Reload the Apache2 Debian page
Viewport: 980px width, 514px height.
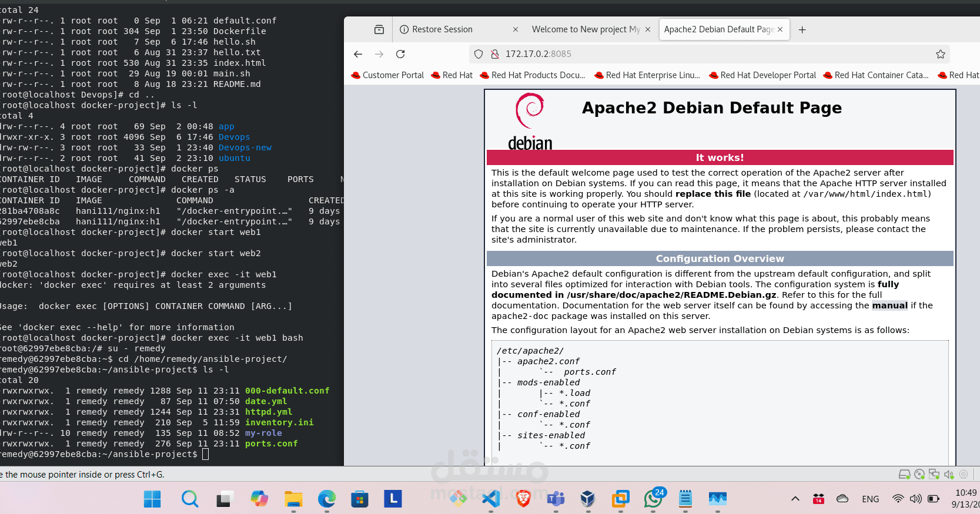(400, 54)
